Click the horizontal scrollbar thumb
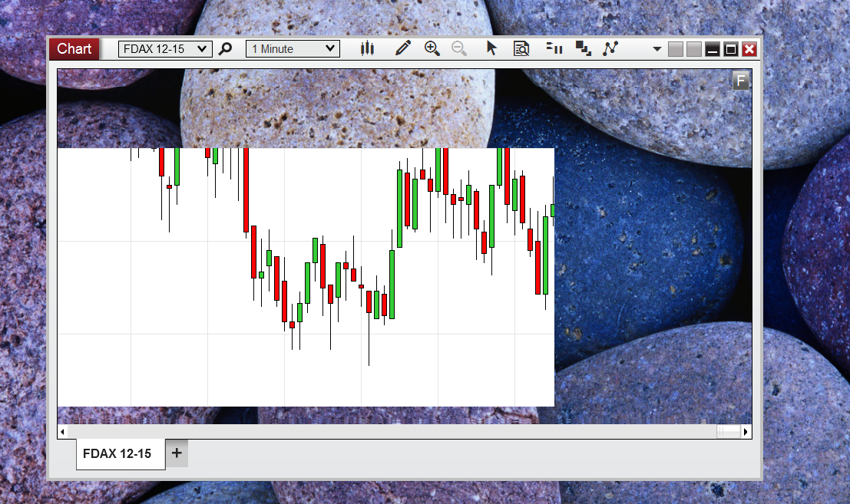The image size is (850, 504). point(729,431)
